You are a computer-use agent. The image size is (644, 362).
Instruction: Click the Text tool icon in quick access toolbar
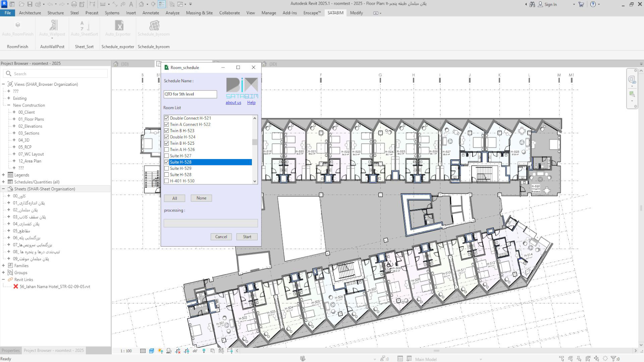tap(131, 4)
